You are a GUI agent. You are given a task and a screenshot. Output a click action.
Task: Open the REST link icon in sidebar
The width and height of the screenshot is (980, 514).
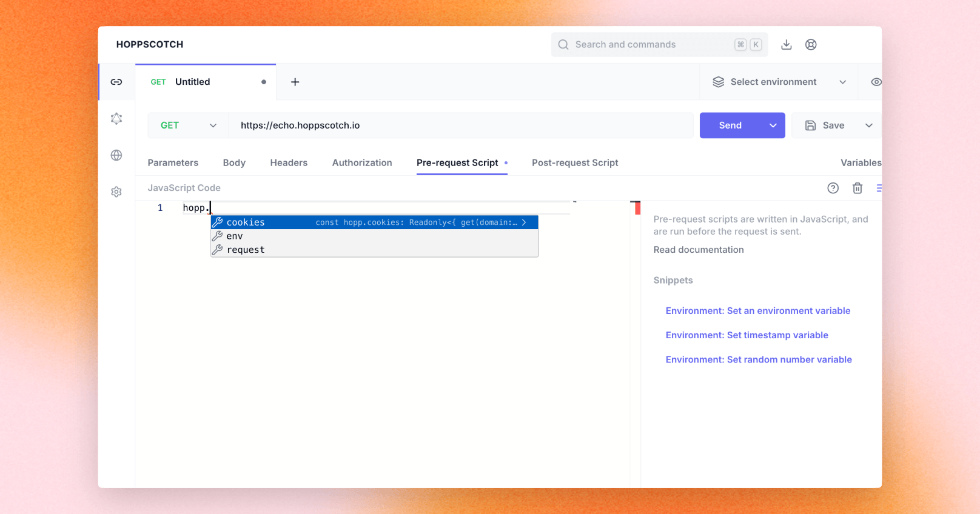(116, 82)
